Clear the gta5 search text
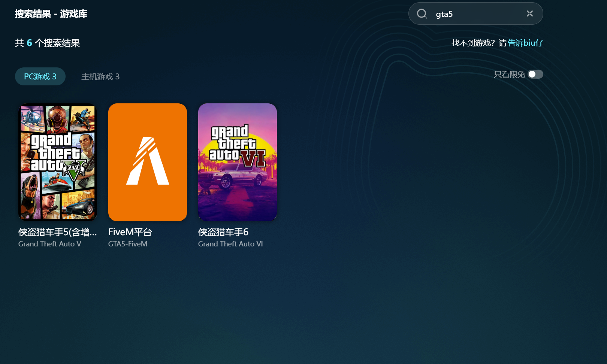 530,13
